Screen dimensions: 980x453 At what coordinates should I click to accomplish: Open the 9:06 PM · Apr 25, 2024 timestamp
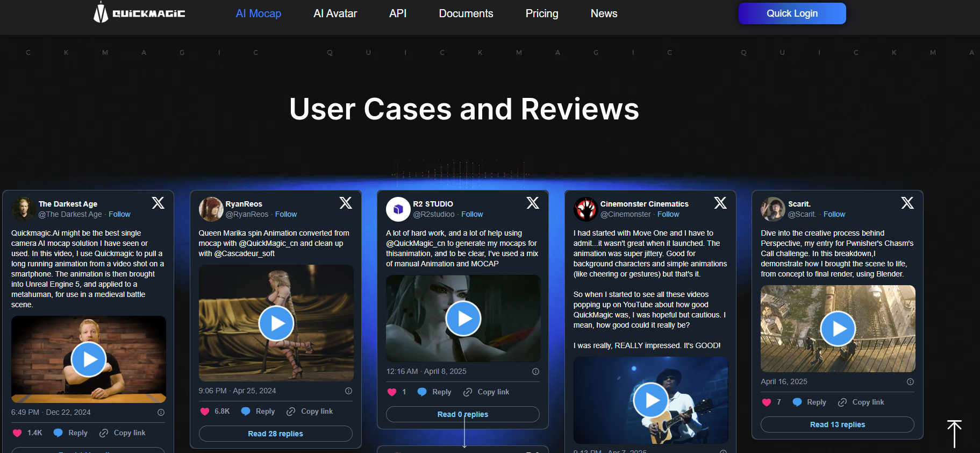pos(237,391)
